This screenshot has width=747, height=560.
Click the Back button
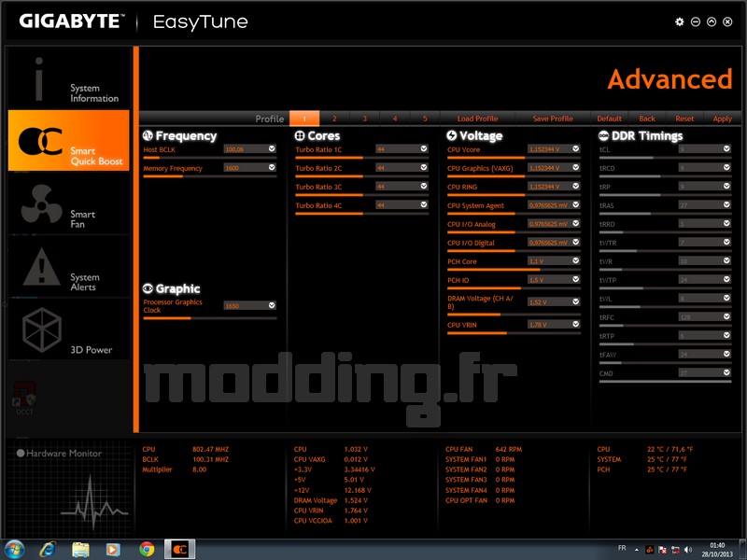(647, 119)
